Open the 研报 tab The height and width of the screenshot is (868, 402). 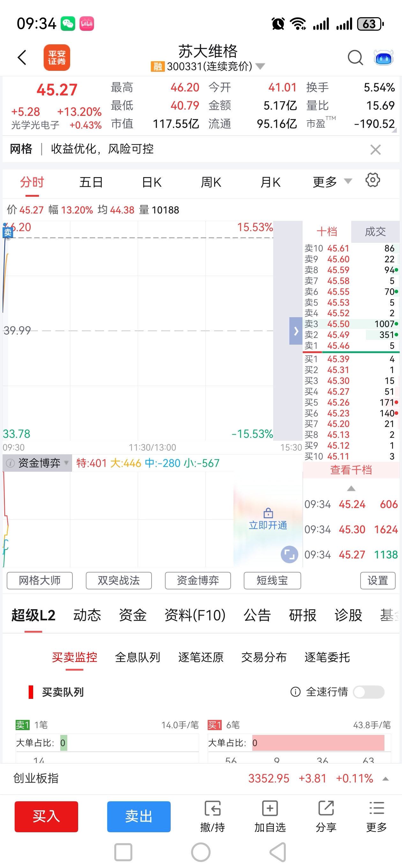click(x=303, y=615)
